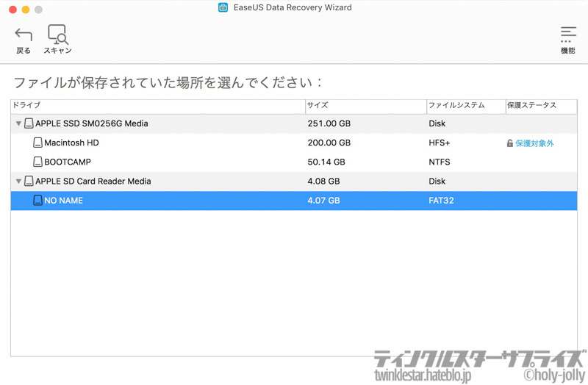Click Disk cell in SD Card Reader row
The width and height of the screenshot is (588, 385).
(x=437, y=181)
